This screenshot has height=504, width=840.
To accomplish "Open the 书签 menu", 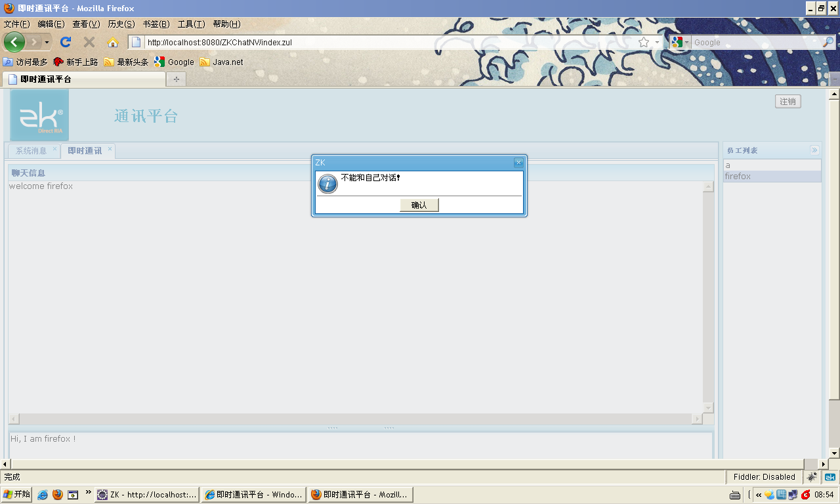I will pyautogui.click(x=156, y=24).
